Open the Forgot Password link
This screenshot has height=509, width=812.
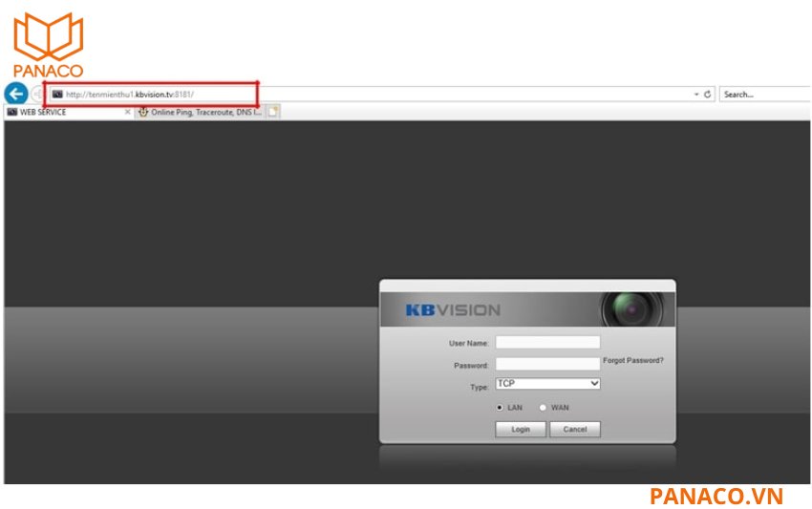632,360
